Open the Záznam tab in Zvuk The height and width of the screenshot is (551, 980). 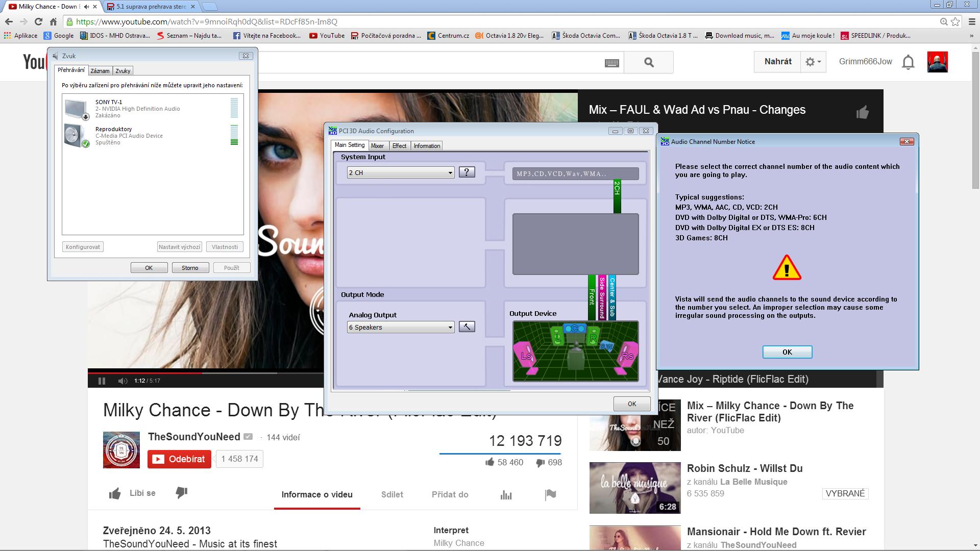click(x=100, y=71)
